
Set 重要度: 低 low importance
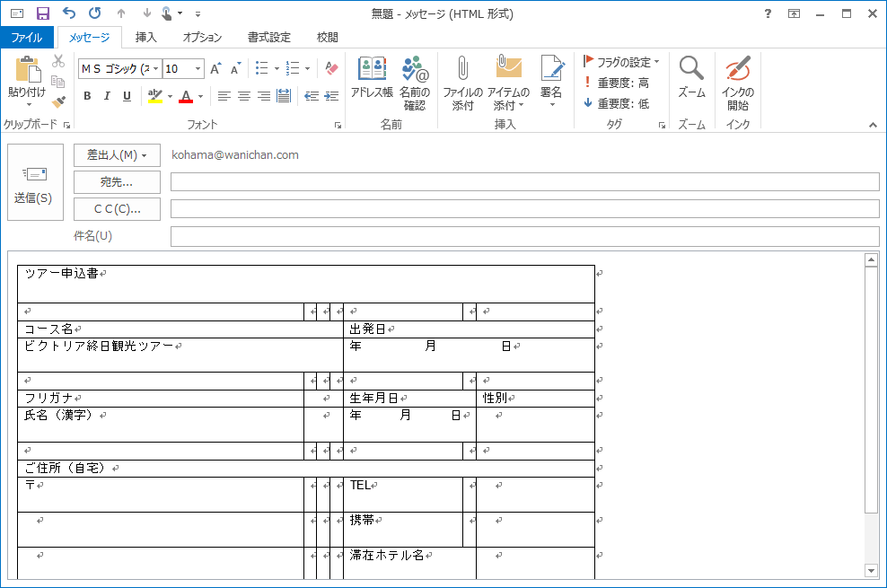pyautogui.click(x=616, y=103)
